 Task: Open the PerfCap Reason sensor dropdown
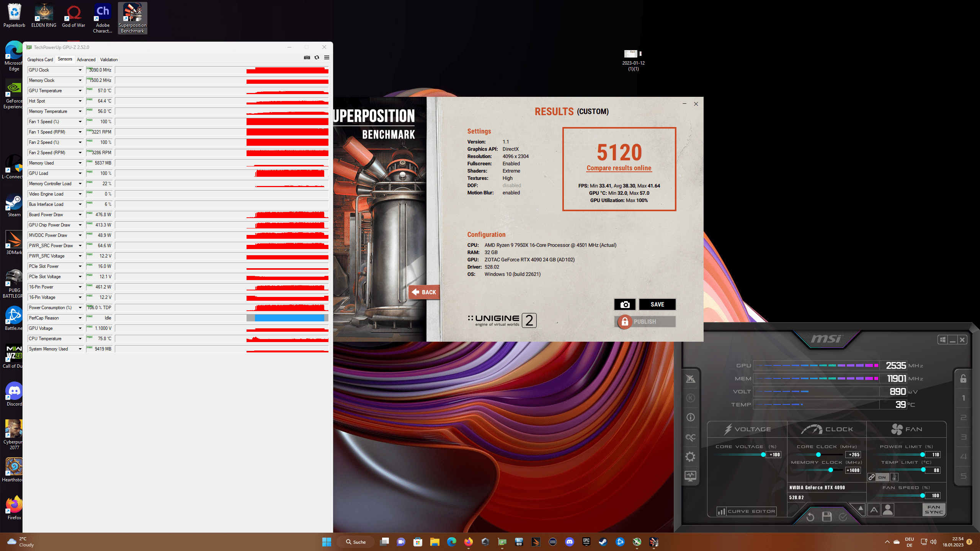pos(80,318)
